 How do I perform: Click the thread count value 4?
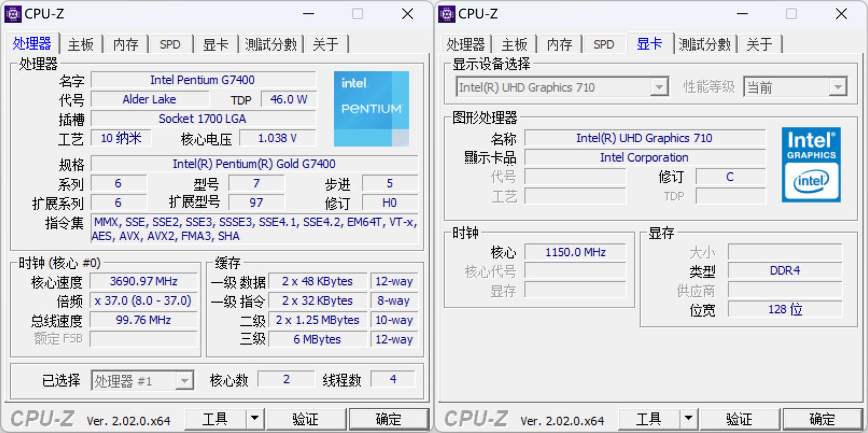tap(393, 379)
